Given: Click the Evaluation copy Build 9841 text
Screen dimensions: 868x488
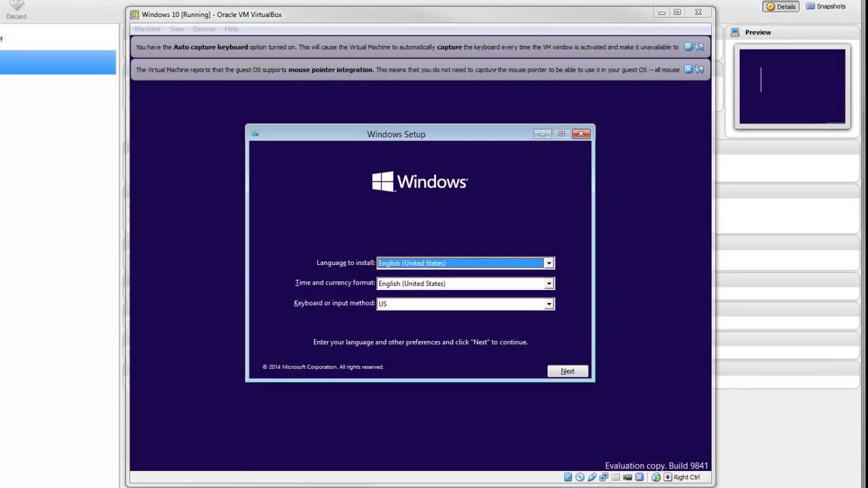Looking at the screenshot, I should click(656, 466).
